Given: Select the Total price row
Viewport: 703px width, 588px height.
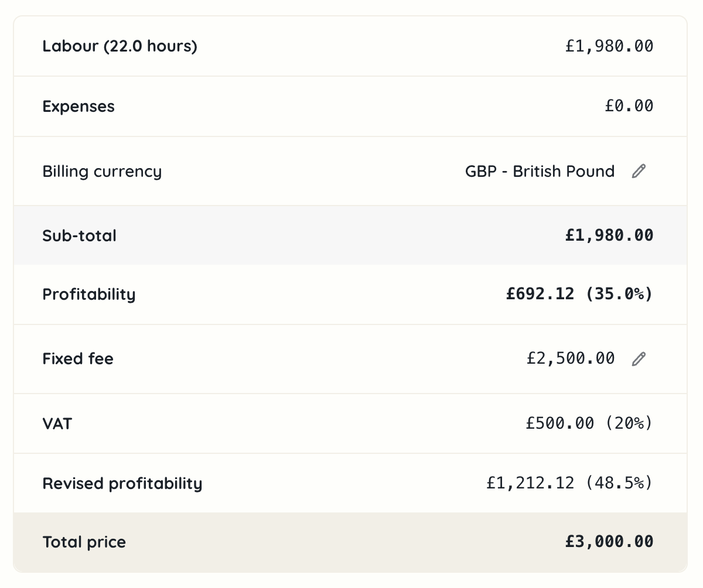Looking at the screenshot, I should [351, 542].
